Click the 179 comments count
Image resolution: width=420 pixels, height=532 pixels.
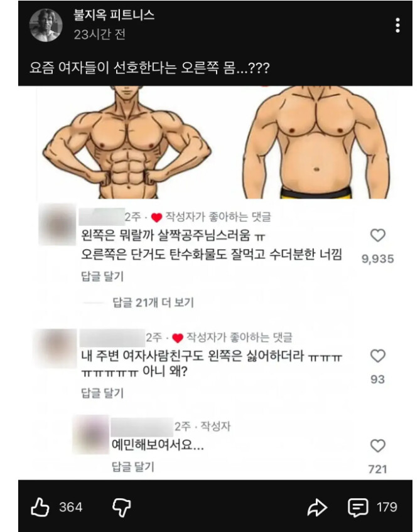(387, 508)
